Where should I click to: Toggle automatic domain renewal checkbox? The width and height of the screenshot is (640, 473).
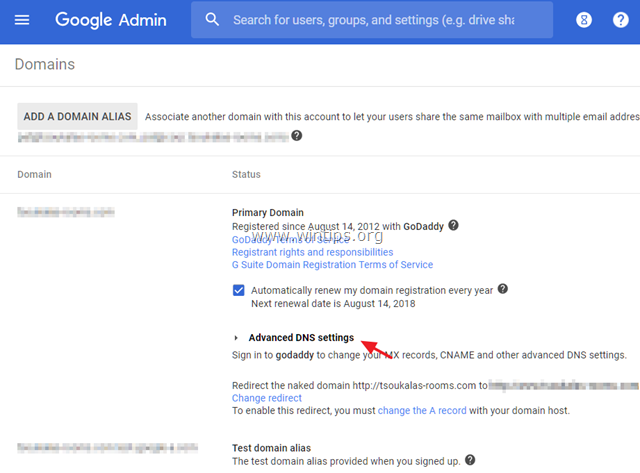[238, 290]
